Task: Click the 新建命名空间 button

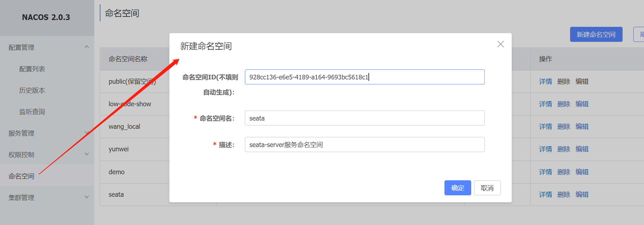Action: [x=596, y=34]
